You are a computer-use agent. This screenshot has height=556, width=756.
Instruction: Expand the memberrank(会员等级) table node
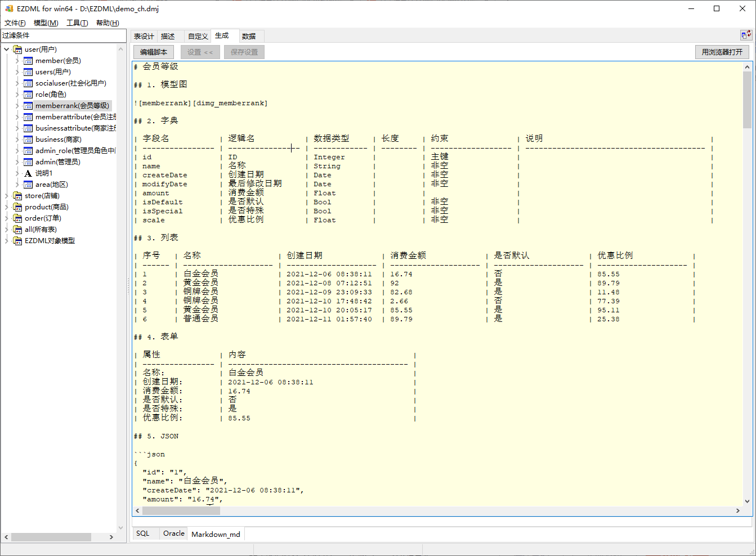(x=17, y=106)
